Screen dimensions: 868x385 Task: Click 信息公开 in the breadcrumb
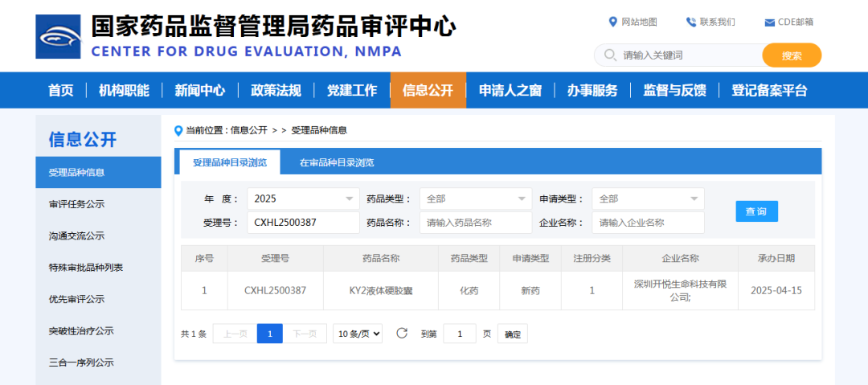tap(249, 131)
